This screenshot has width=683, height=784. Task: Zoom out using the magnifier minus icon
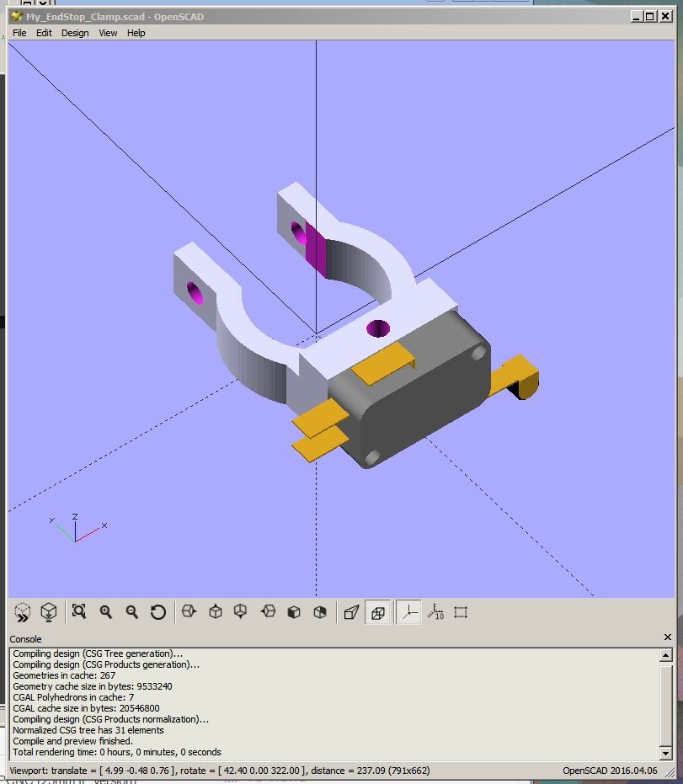(132, 612)
